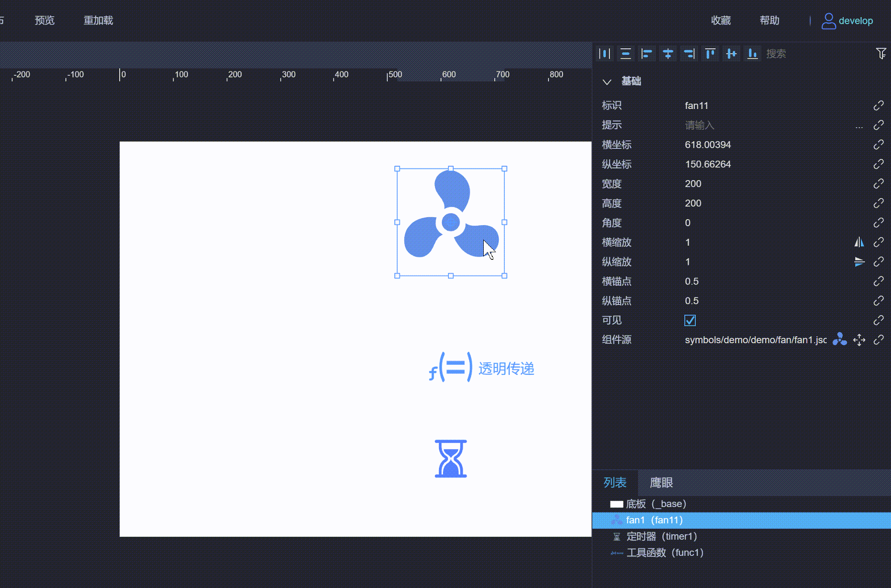This screenshot has width=891, height=588.
Task: Switch to the 列表 tab
Action: (x=615, y=482)
